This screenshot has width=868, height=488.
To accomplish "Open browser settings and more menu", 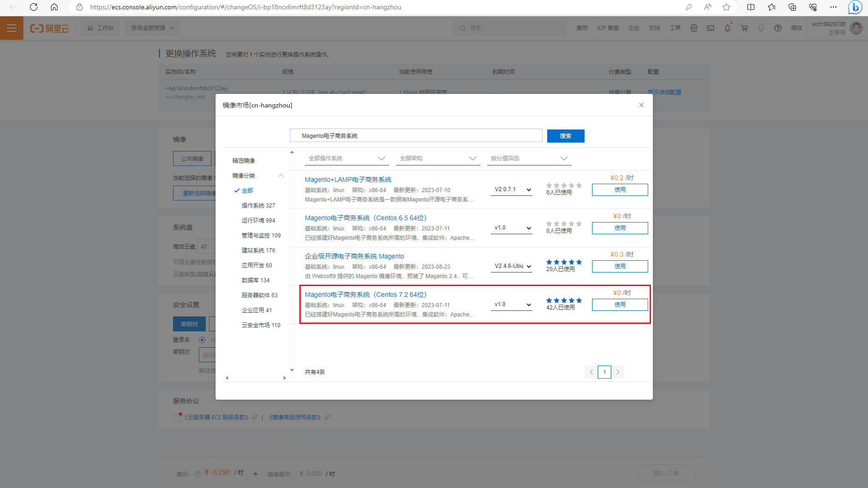I will coord(833,7).
